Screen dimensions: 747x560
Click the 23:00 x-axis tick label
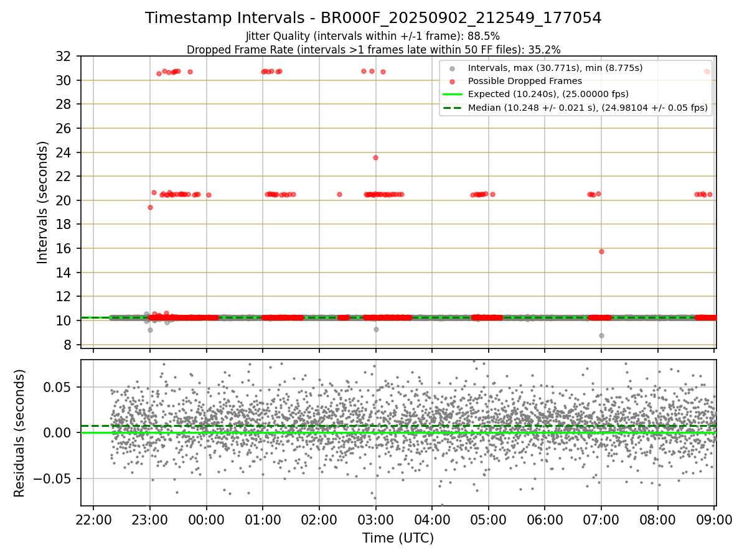(x=149, y=521)
